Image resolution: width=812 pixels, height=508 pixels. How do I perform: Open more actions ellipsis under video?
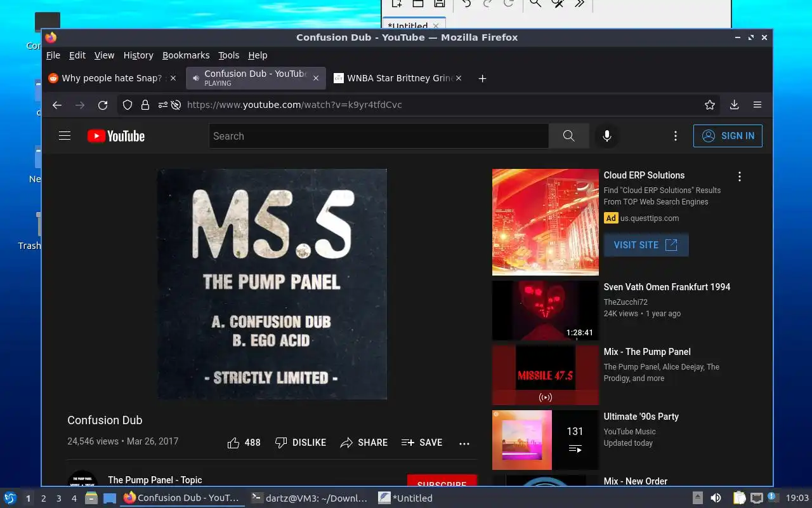[x=464, y=443]
